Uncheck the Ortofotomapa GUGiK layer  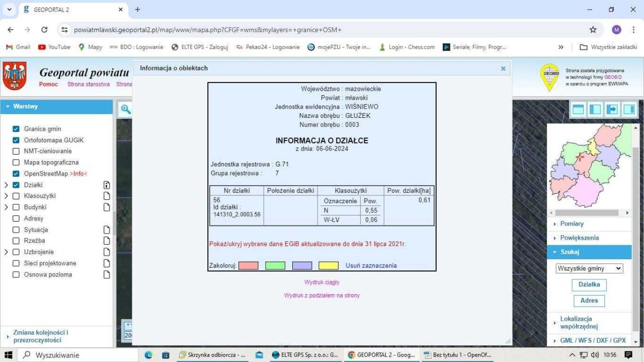16,140
